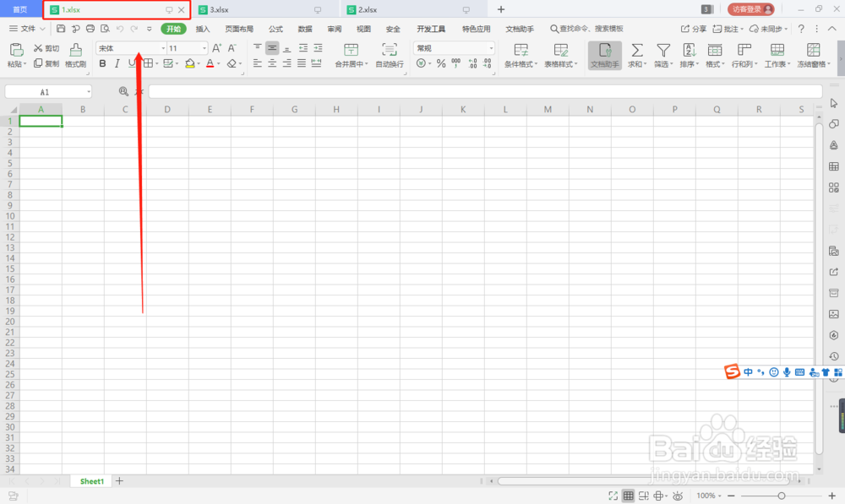
Task: Click the zoom slider handle
Action: point(782,496)
